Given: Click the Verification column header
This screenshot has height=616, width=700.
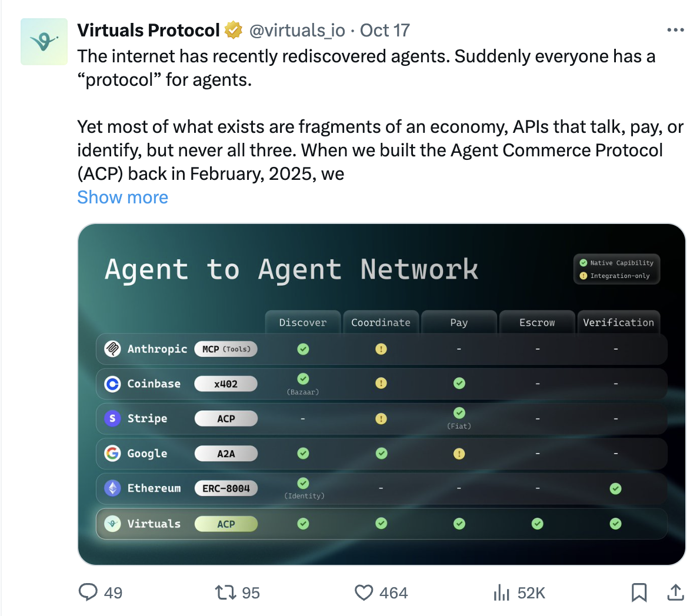Looking at the screenshot, I should [618, 322].
